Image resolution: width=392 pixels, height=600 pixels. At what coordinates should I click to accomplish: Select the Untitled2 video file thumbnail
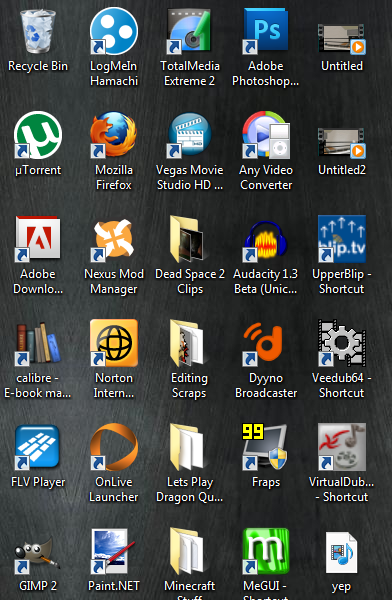342,142
